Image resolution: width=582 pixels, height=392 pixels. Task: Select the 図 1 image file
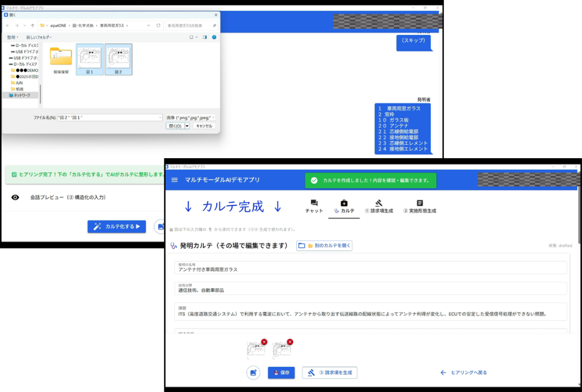[89, 59]
